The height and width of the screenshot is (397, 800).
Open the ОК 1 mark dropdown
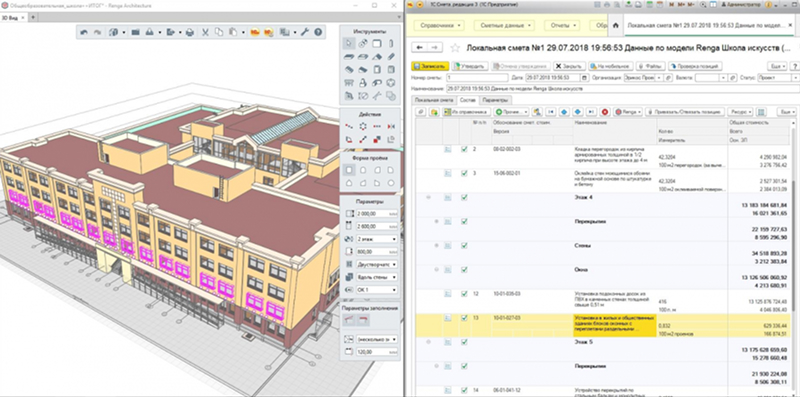click(378, 290)
